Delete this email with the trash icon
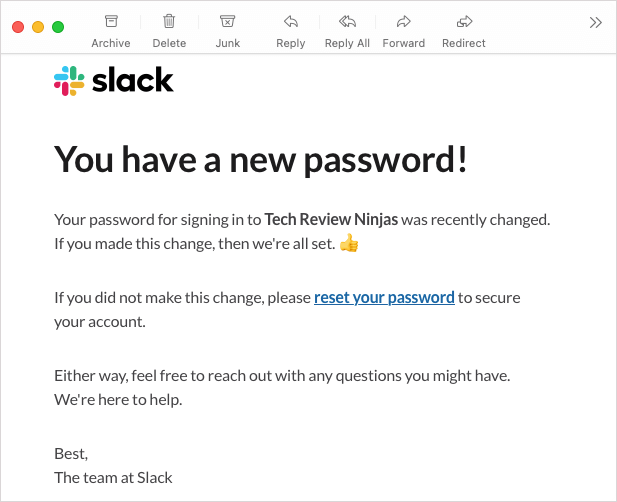Image resolution: width=617 pixels, height=502 pixels. 169,21
